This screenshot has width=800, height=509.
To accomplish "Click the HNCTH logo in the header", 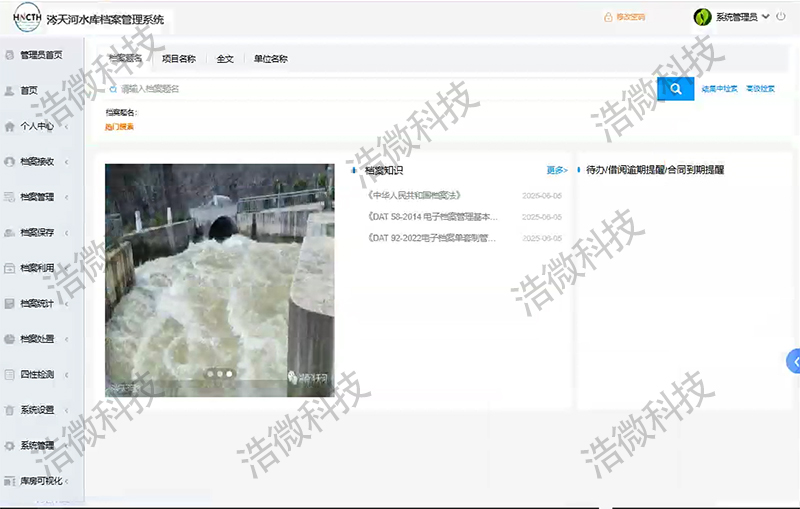I will [x=27, y=17].
